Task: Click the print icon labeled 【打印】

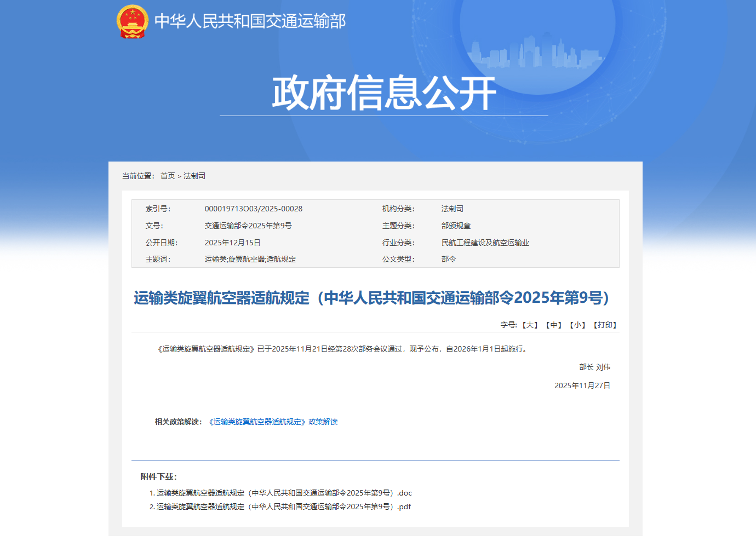Action: pos(604,325)
